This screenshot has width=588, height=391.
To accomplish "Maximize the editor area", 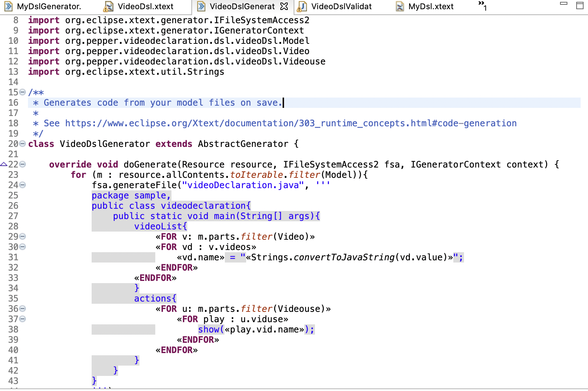I will 580,5.
